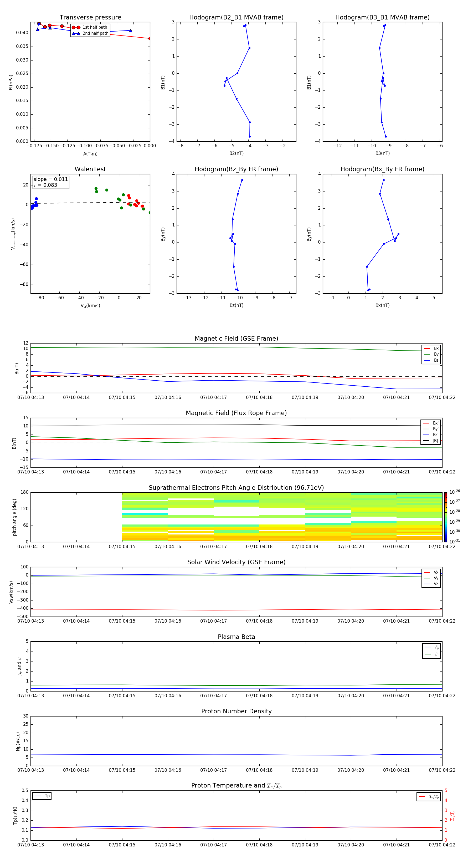This screenshot has height=868, width=473.
Task: Click the |B| legend entry in Flux Rope plot
Action: [431, 441]
